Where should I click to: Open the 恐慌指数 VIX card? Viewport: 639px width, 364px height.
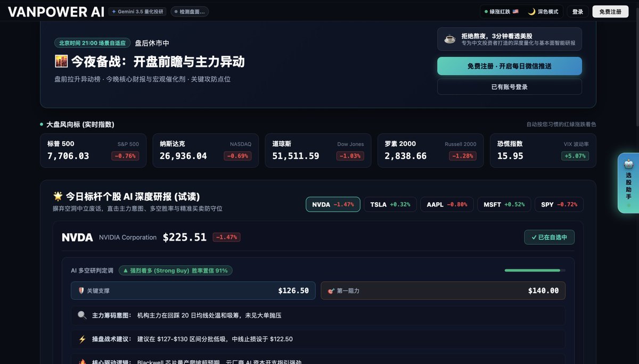coord(543,151)
